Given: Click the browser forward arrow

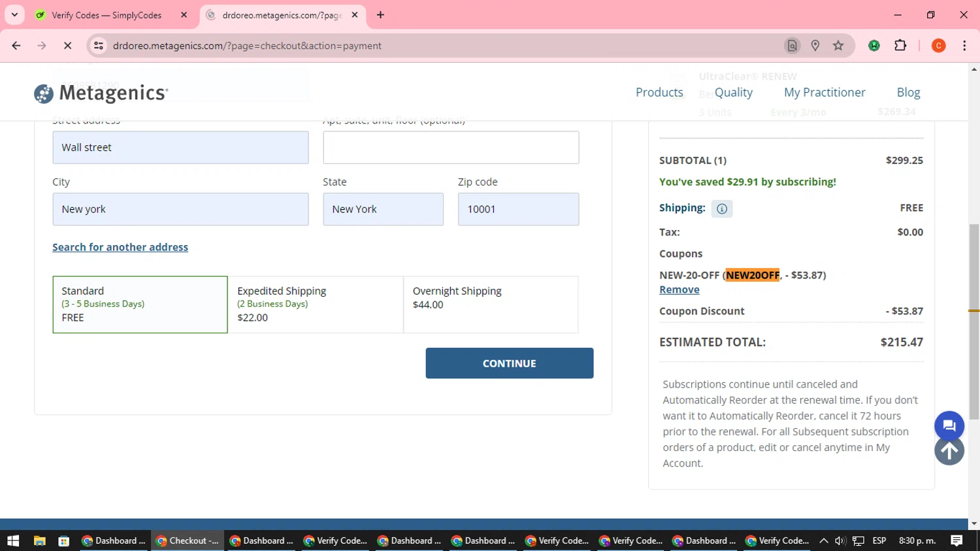Looking at the screenshot, I should pyautogui.click(x=42, y=46).
